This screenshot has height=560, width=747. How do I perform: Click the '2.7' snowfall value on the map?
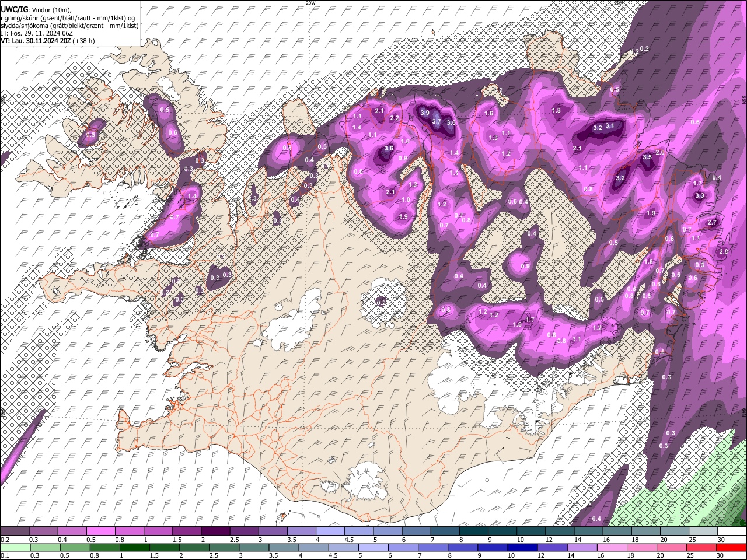712,223
